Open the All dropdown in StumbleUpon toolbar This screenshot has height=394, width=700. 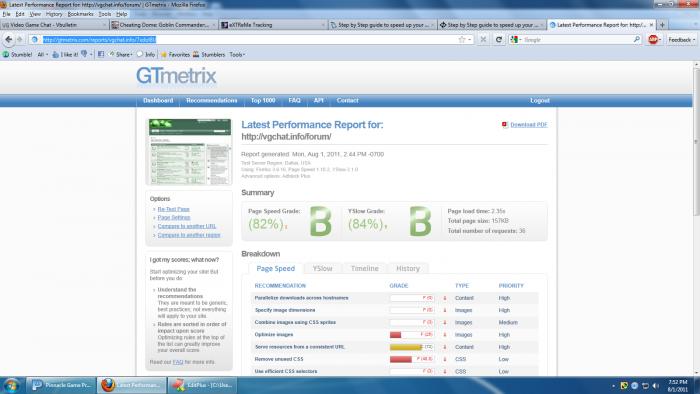click(42, 54)
